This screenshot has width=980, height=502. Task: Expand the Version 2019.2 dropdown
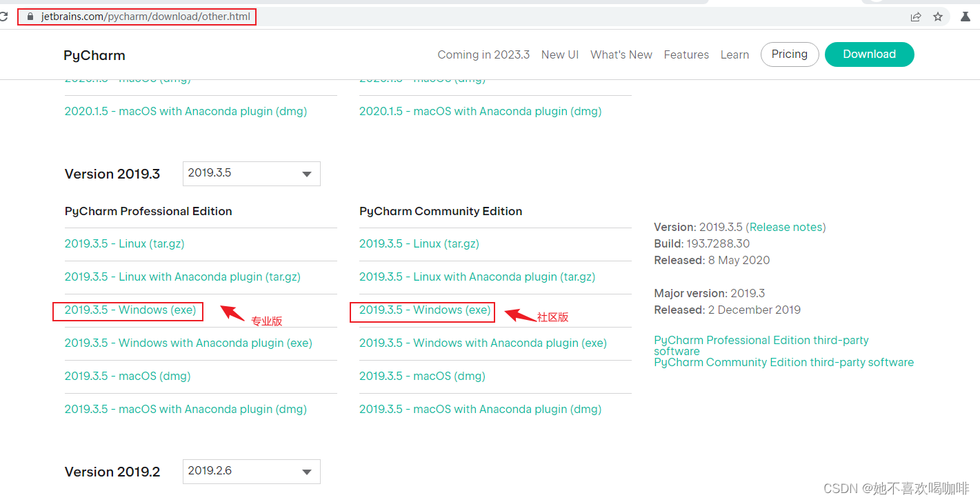[x=252, y=472]
